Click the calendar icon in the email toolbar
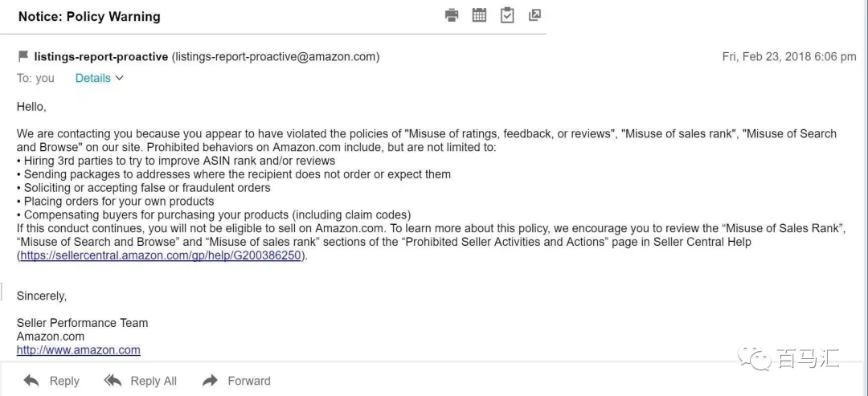This screenshot has height=396, width=868. coord(479,15)
